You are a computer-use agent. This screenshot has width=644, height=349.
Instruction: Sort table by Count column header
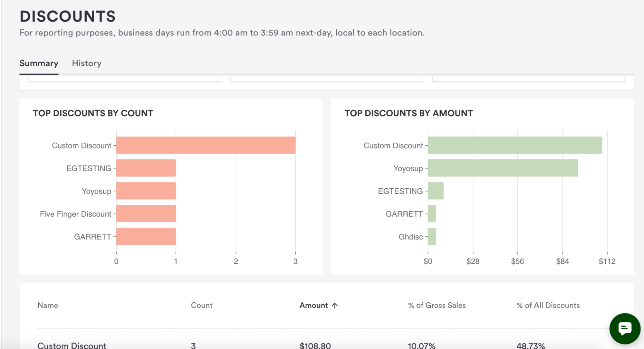click(201, 306)
